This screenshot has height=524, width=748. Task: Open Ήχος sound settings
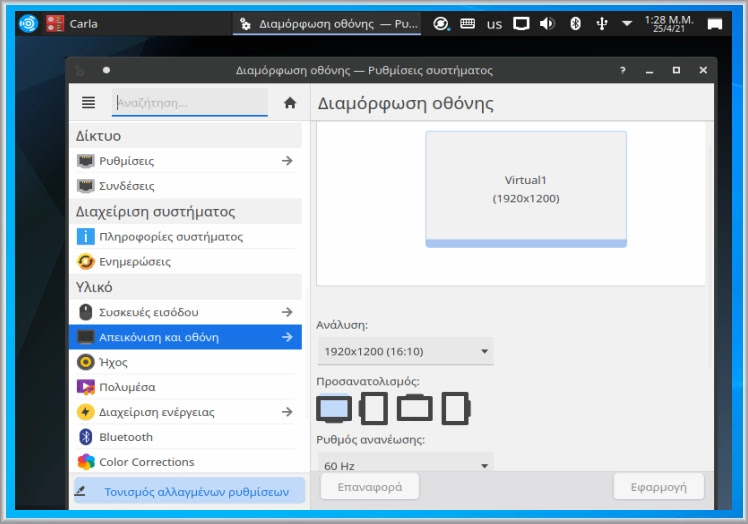click(x=185, y=362)
